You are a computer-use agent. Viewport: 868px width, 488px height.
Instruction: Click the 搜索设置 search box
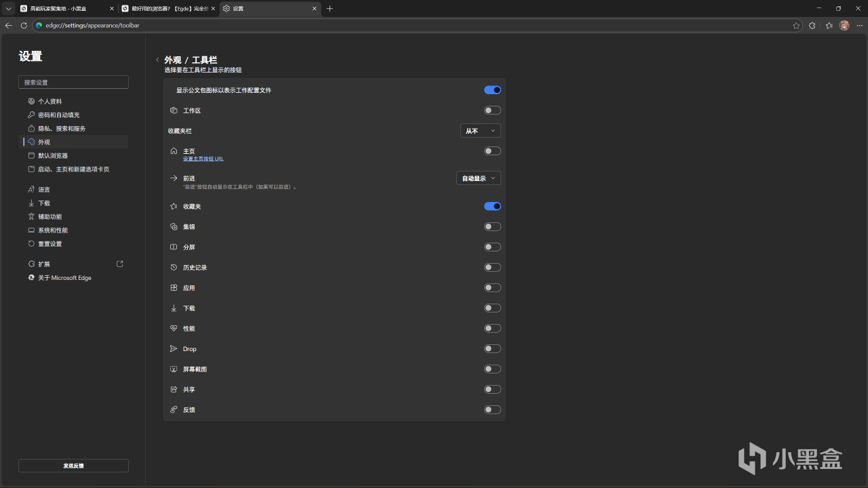click(x=73, y=82)
